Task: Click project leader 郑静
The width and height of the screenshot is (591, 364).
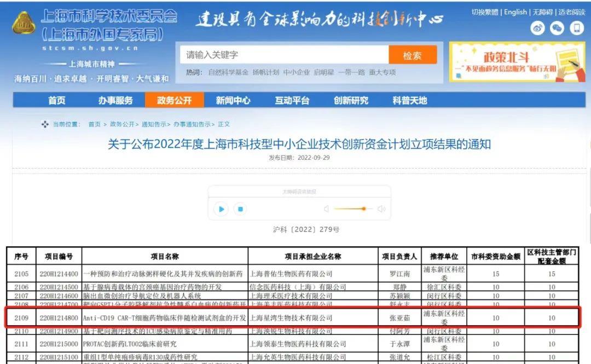Action: [399, 287]
